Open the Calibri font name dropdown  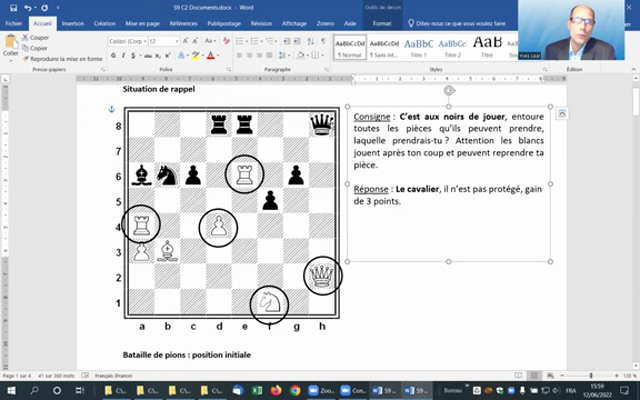click(x=143, y=41)
